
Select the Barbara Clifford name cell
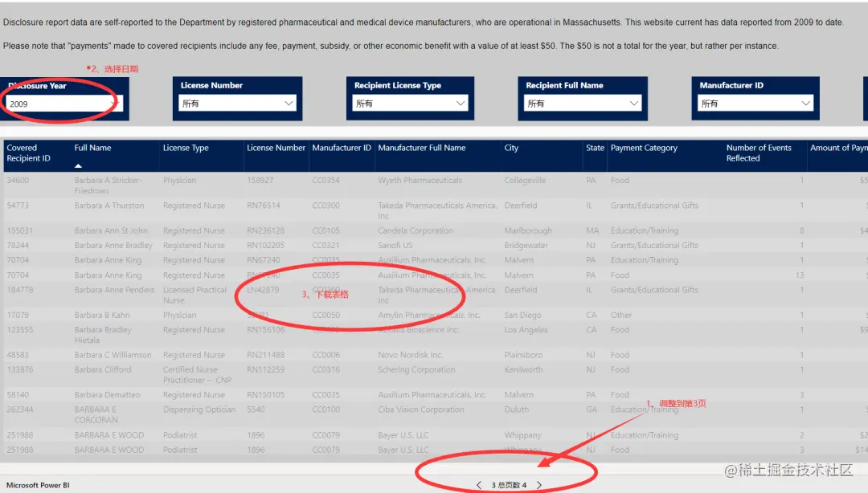click(102, 369)
